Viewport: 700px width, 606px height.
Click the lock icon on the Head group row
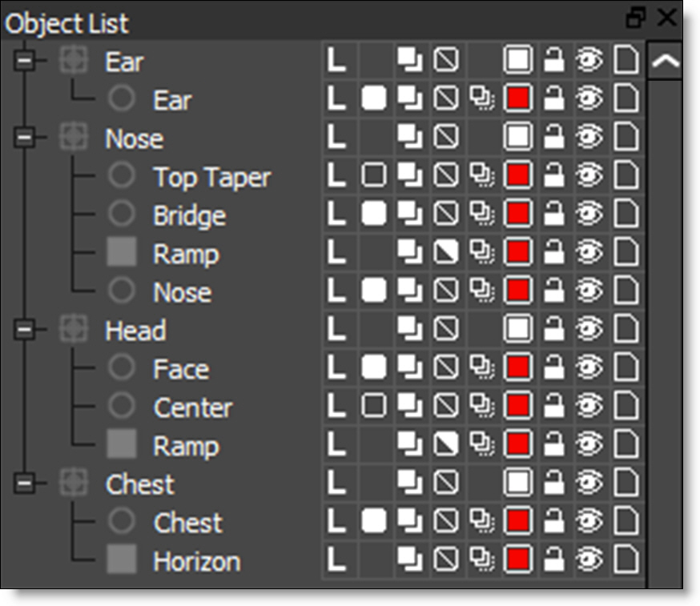tap(553, 329)
